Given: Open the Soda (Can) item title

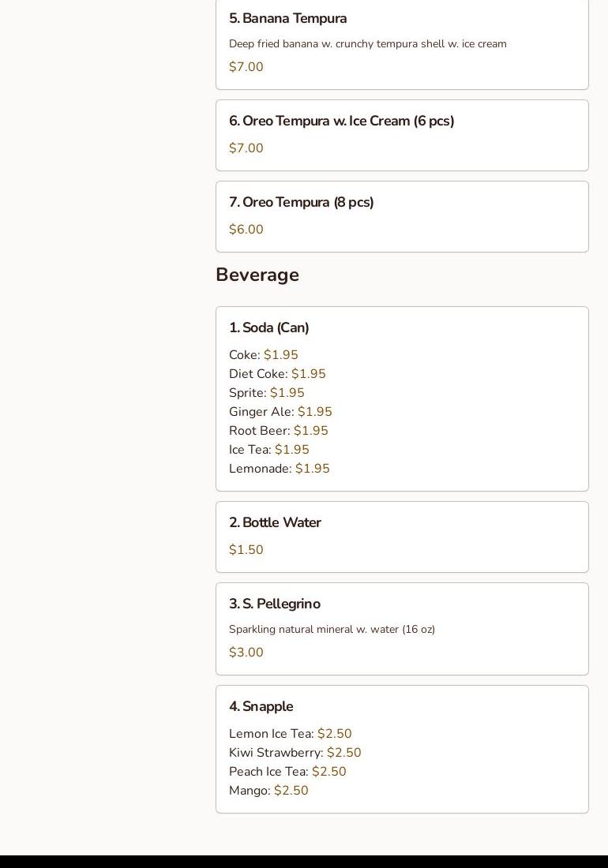Looking at the screenshot, I should click(x=268, y=327).
